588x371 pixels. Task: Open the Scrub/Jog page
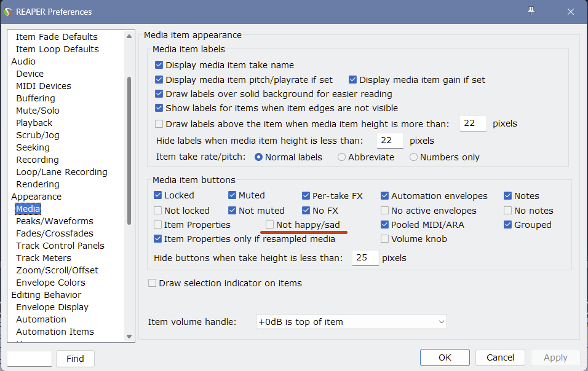[x=38, y=135]
